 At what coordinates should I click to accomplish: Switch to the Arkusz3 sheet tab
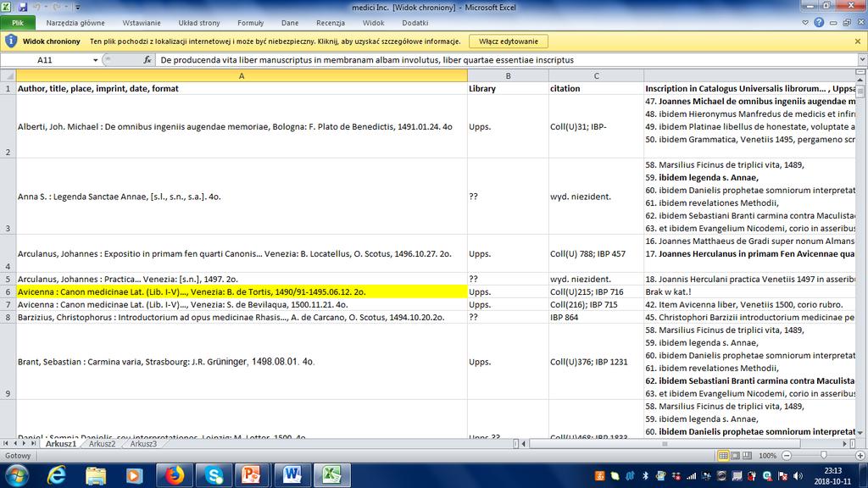point(142,444)
